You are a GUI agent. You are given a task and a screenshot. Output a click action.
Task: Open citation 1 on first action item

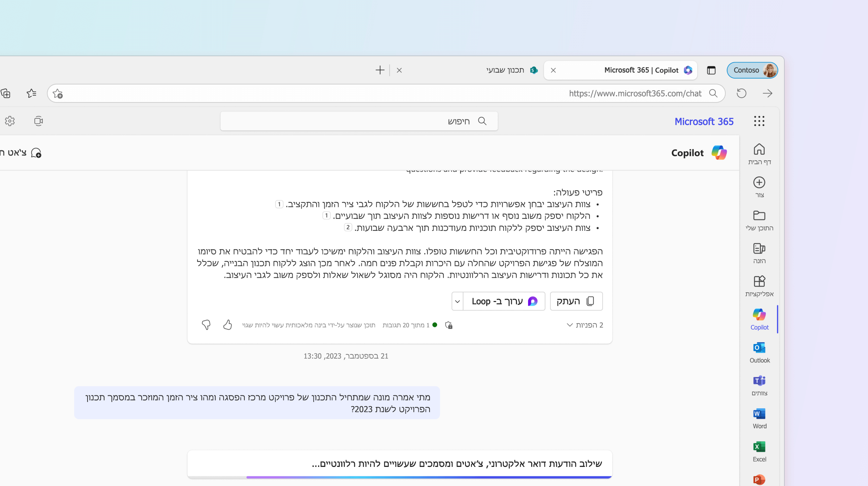tap(279, 204)
